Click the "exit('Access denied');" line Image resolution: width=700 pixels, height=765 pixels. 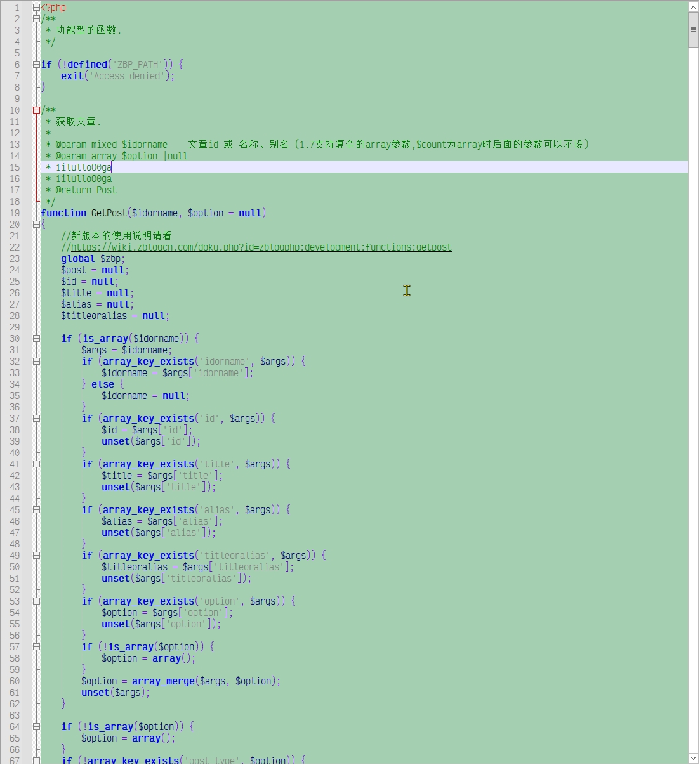click(x=118, y=76)
